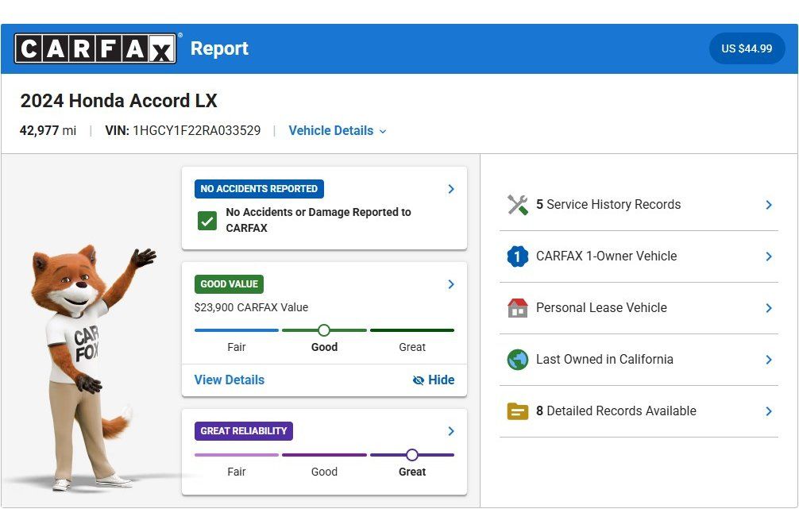Viewport: 799px width, 532px height.
Task: Open 5 Service History Records row
Action: [x=639, y=205]
